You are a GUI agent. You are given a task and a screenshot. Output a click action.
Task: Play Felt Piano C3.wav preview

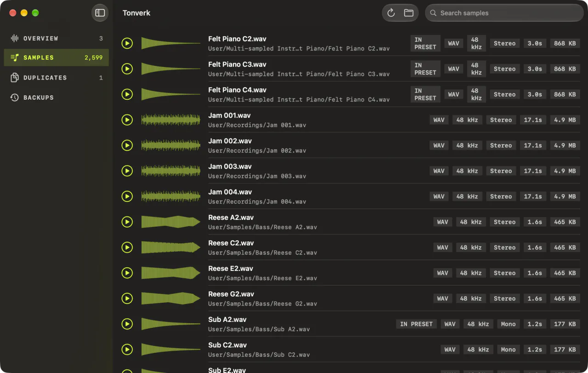coord(127,69)
